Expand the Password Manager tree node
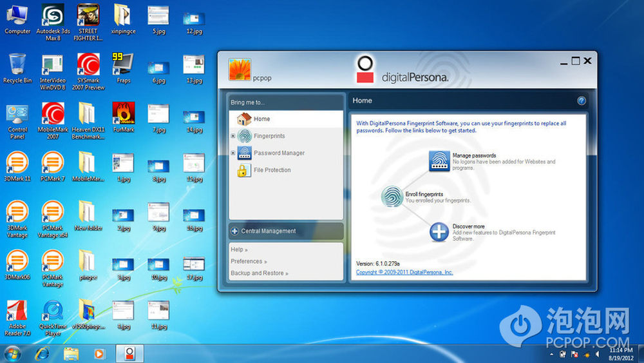This screenshot has height=363, width=644. pos(233,153)
